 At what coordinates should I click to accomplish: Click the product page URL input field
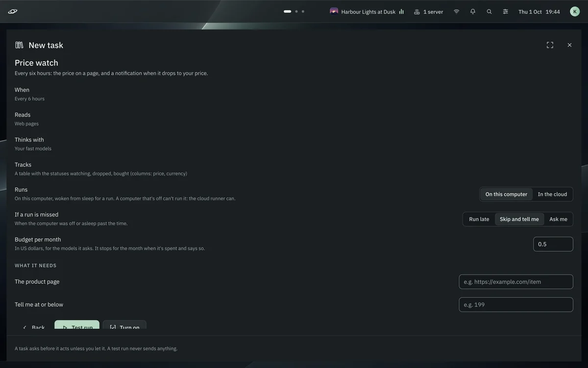(516, 282)
